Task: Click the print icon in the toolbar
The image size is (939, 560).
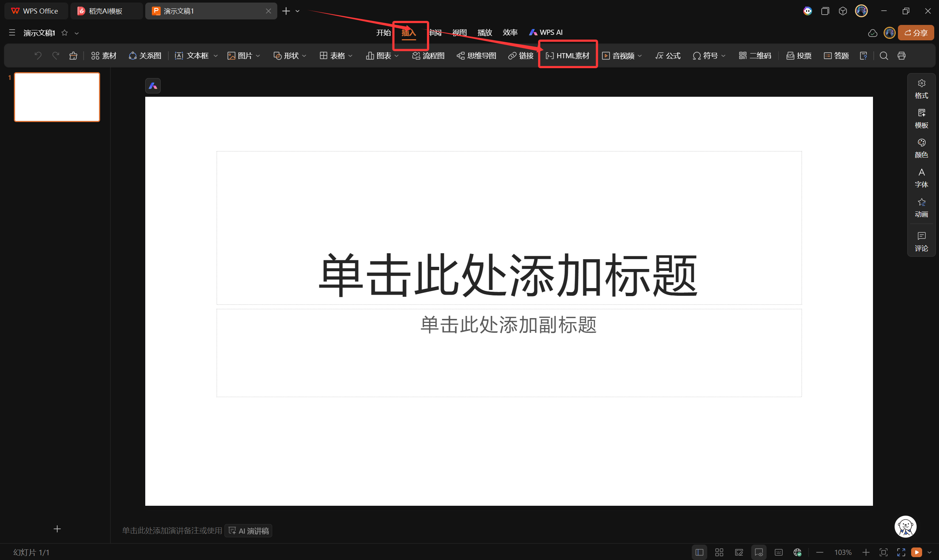Action: pos(902,56)
